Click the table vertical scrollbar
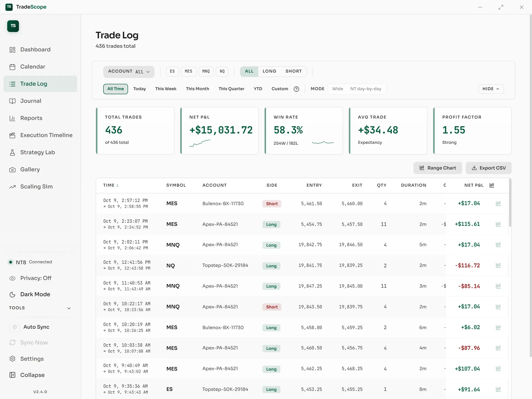532x399 pixels. click(x=510, y=203)
